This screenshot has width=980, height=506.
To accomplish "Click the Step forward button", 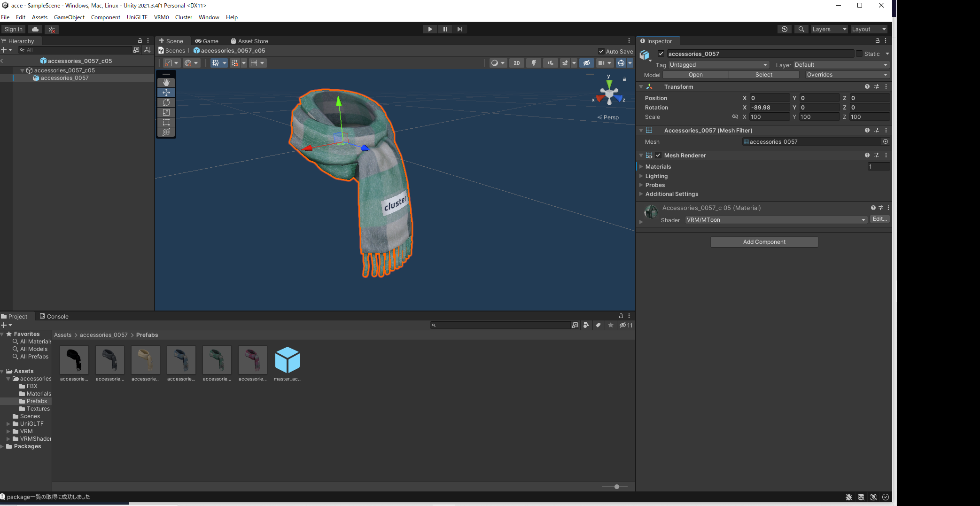I will click(x=460, y=29).
